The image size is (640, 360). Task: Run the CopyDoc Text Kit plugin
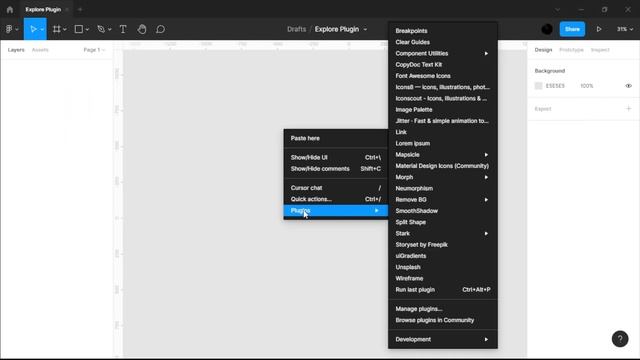coord(442,64)
